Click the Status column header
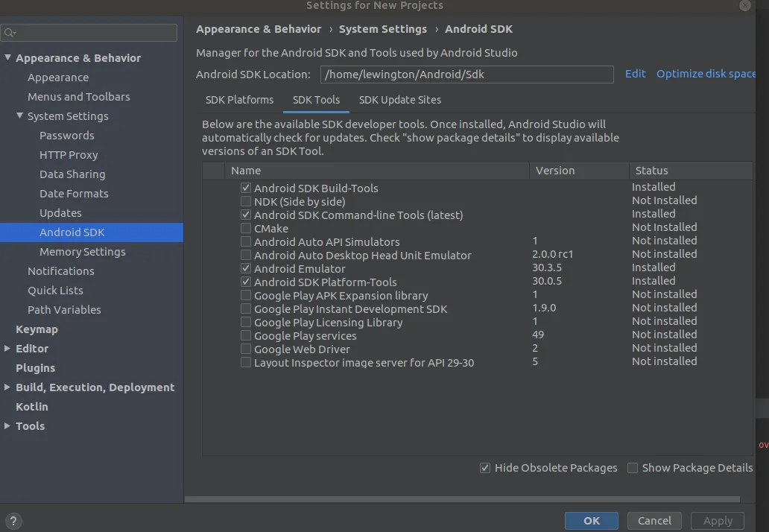The height and width of the screenshot is (532, 769). pyautogui.click(x=691, y=171)
